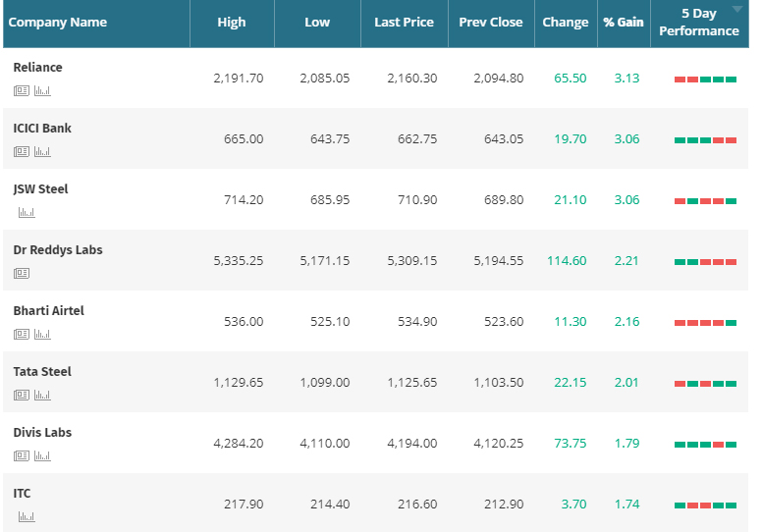
Task: Select Bharti Airtel gain value 2.16
Action: (626, 322)
